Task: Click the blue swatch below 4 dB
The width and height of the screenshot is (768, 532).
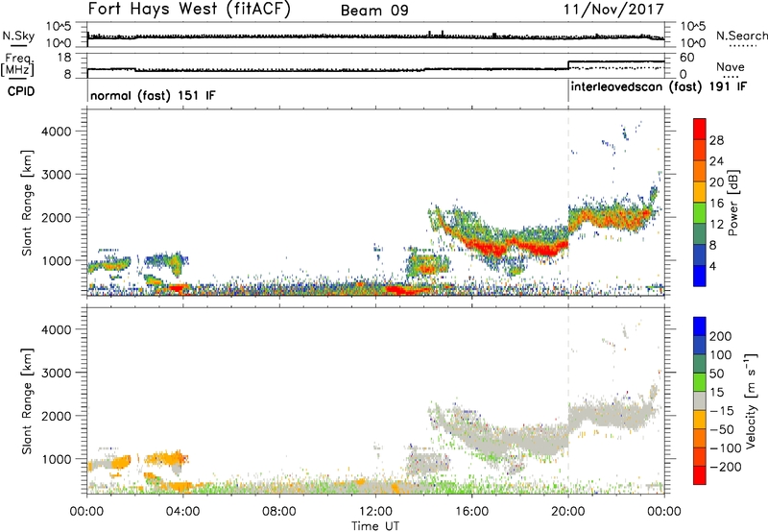Action: coord(700,276)
